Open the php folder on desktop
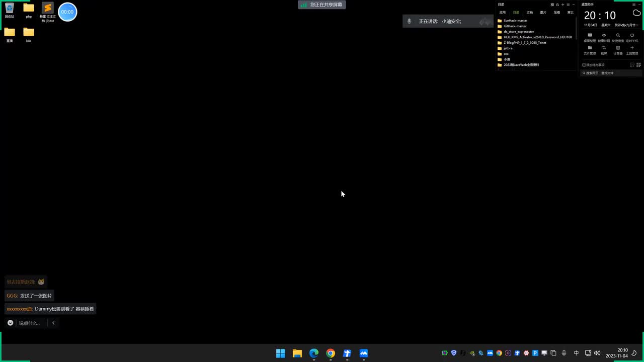Image resolution: width=644 pixels, height=362 pixels. [29, 11]
